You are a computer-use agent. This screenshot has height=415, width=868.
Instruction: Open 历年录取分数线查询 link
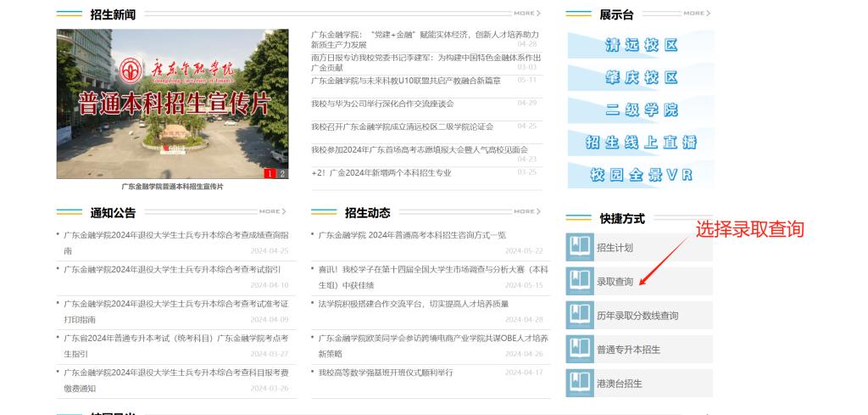pos(639,315)
